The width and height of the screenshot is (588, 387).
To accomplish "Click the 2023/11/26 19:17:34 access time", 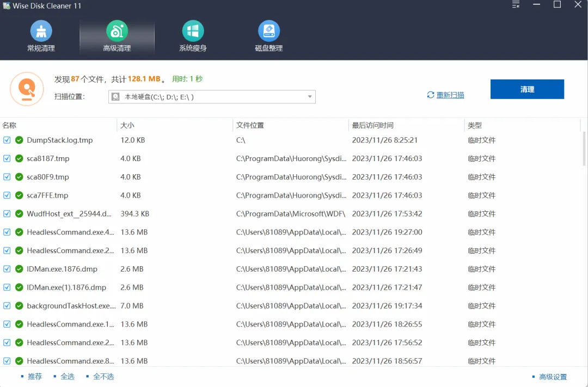I will click(387, 305).
